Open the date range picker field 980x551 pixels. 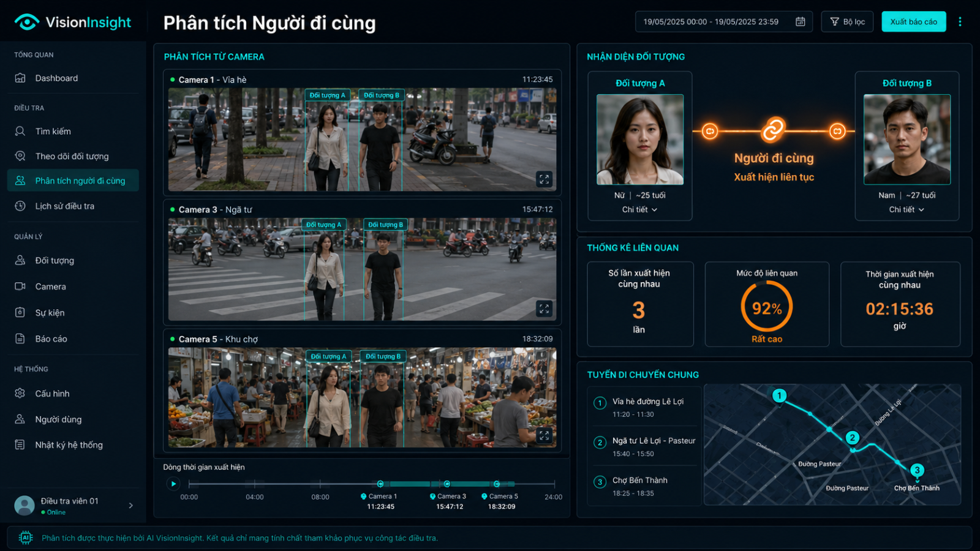tap(724, 22)
